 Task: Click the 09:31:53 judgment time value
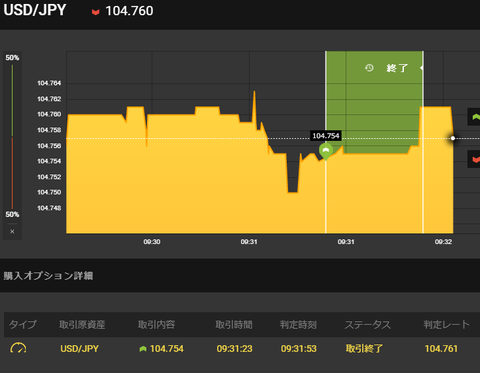pyautogui.click(x=299, y=349)
